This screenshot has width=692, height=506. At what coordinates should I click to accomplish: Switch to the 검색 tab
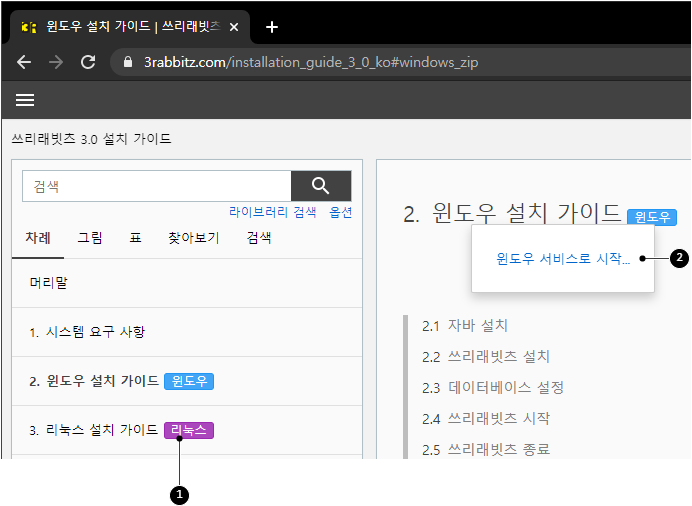tap(259, 238)
